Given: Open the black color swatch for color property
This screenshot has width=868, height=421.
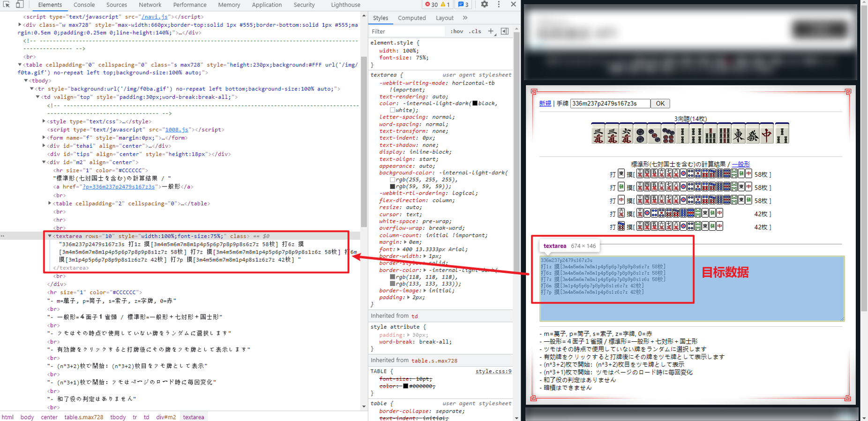Looking at the screenshot, I should [x=475, y=103].
